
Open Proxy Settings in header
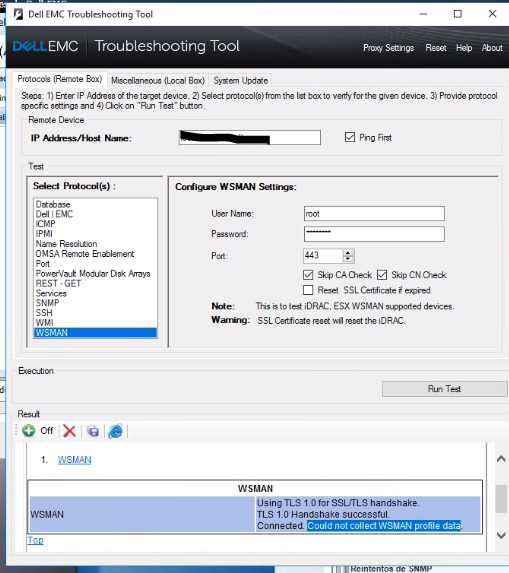click(x=388, y=48)
